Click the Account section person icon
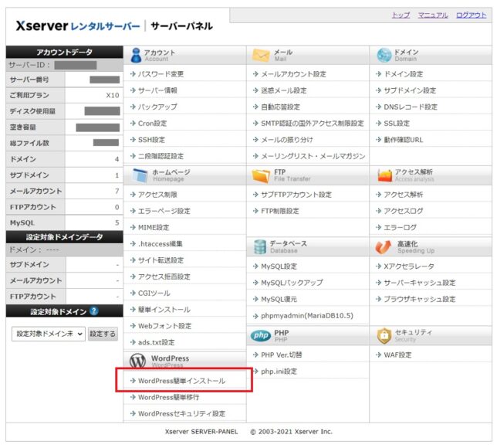Viewport: 497px width, 448px height. point(136,55)
